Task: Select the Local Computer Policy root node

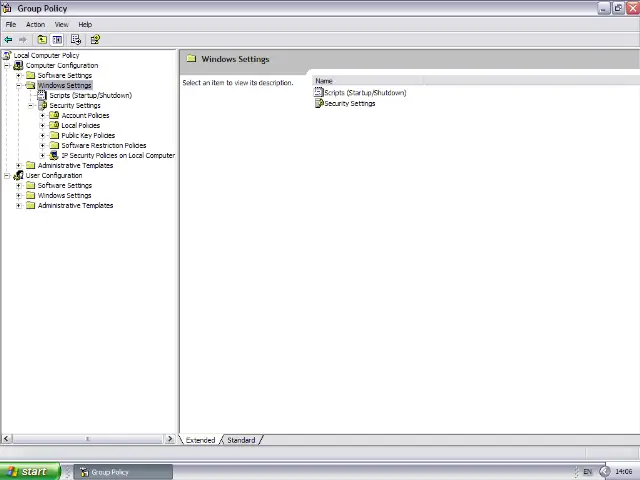Action: click(46, 55)
